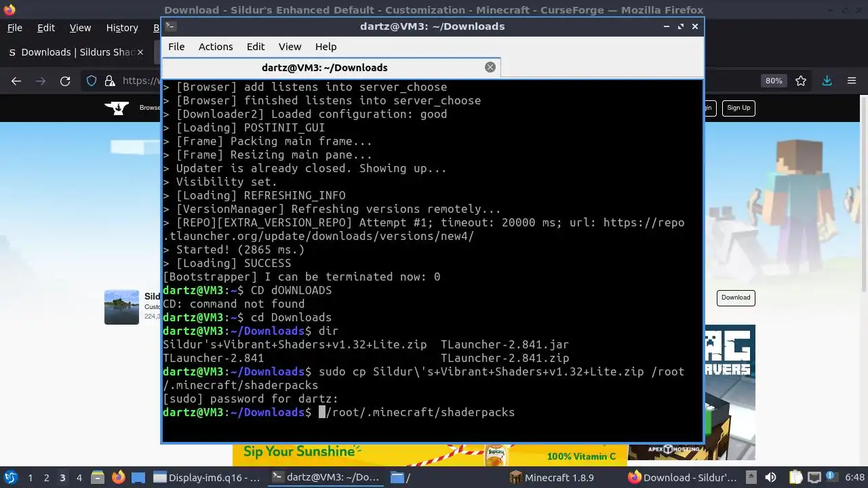
Task: Click the terminal cursor at the last prompt
Action: coord(323,412)
